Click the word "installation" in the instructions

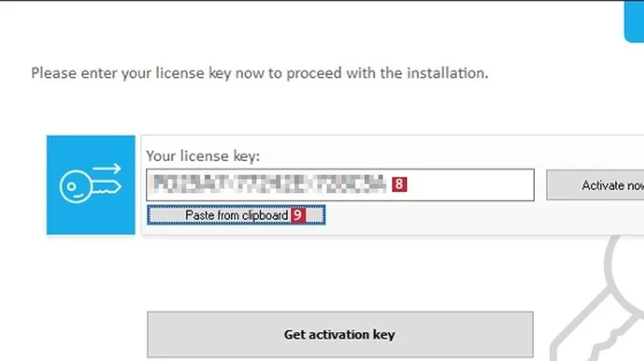point(447,73)
